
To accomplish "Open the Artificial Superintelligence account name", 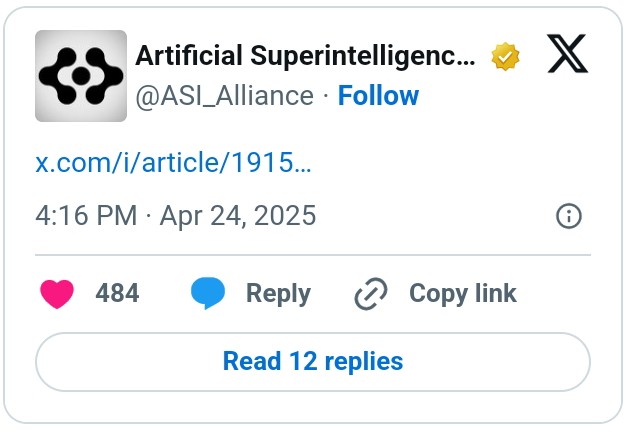I will 305,56.
